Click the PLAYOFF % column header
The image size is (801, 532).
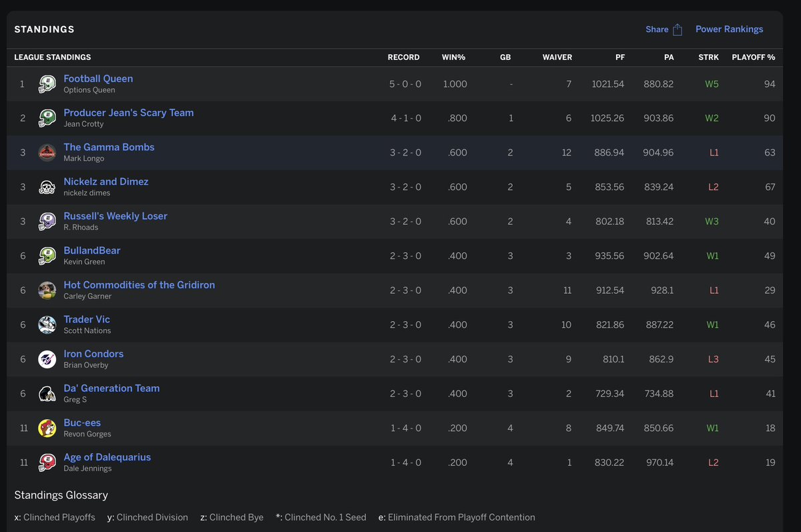pos(754,57)
